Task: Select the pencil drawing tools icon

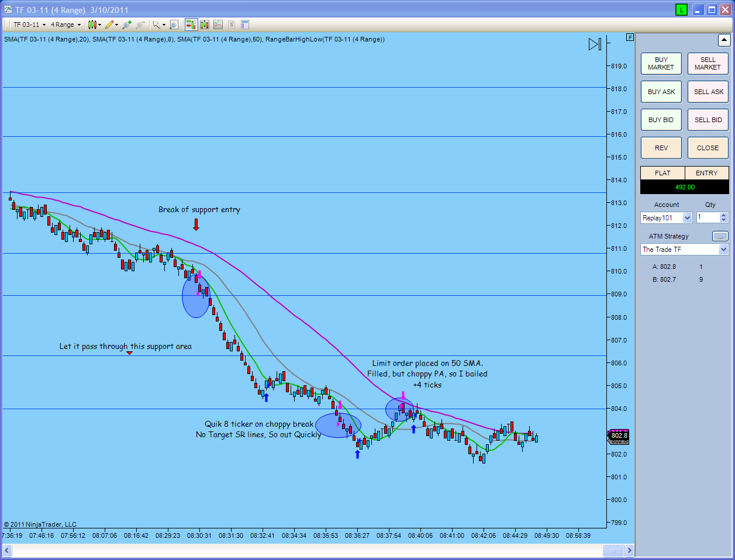Action: (x=109, y=25)
